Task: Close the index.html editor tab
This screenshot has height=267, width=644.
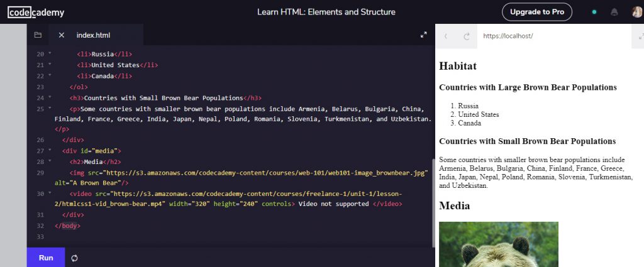Action: (x=62, y=35)
